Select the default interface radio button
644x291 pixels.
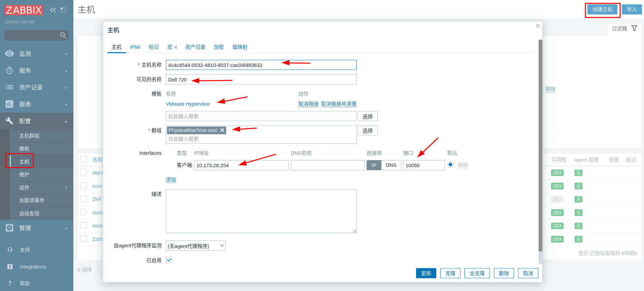point(450,165)
